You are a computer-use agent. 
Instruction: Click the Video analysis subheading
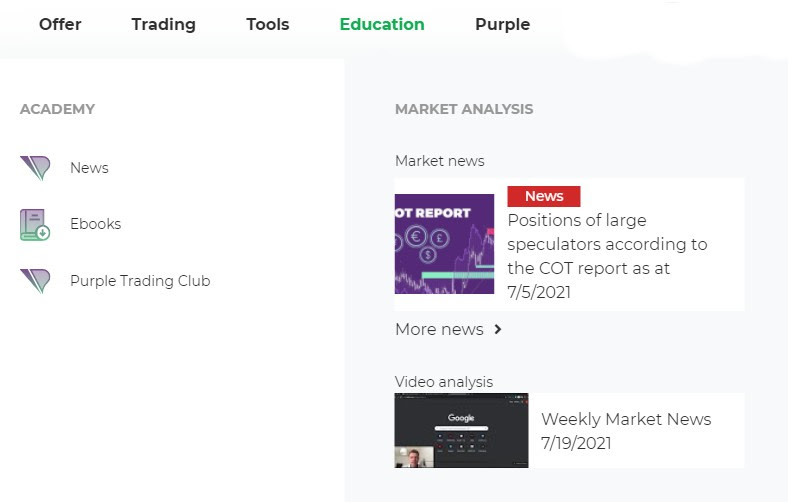pos(444,382)
